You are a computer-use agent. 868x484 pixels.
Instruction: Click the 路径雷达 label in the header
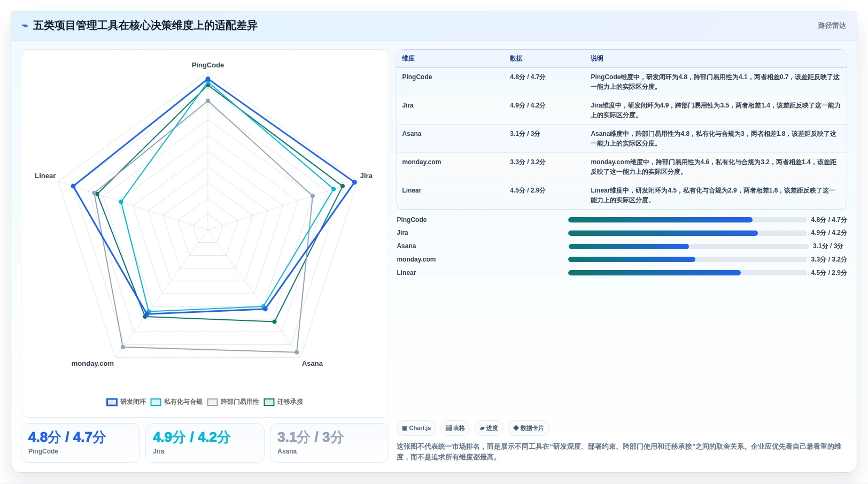(832, 26)
